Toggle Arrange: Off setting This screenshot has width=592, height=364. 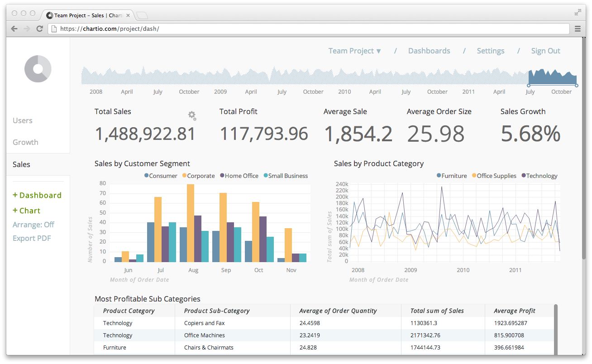[x=33, y=225]
